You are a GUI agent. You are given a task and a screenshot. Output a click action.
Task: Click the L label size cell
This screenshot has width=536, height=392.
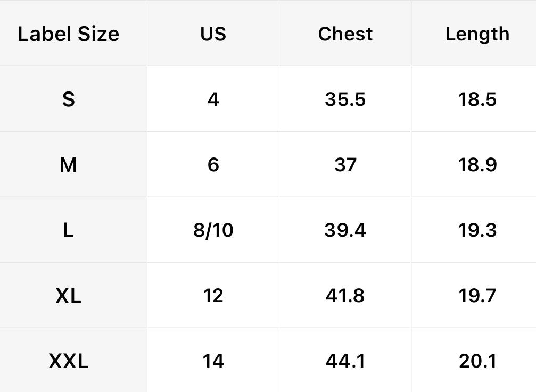tap(68, 230)
